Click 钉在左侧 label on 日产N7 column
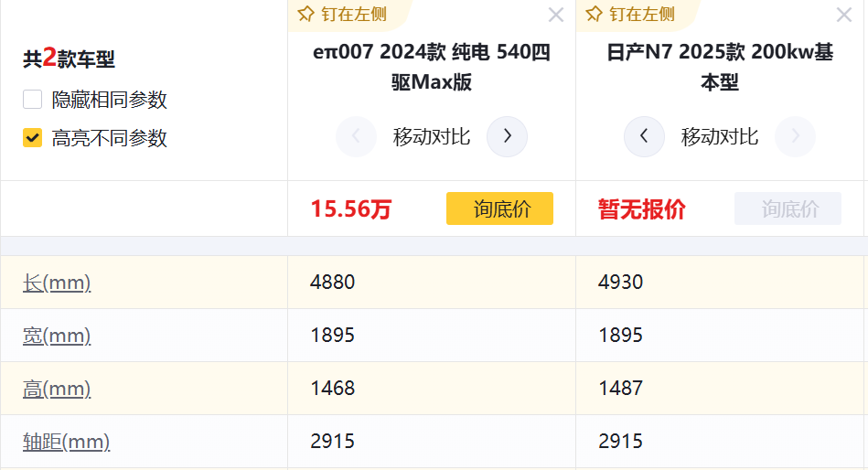 pos(642,14)
